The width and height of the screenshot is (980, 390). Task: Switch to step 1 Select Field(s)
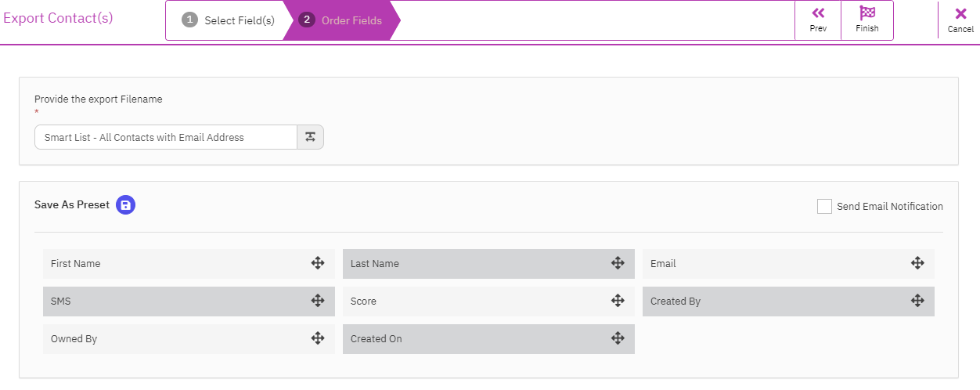pos(229,20)
